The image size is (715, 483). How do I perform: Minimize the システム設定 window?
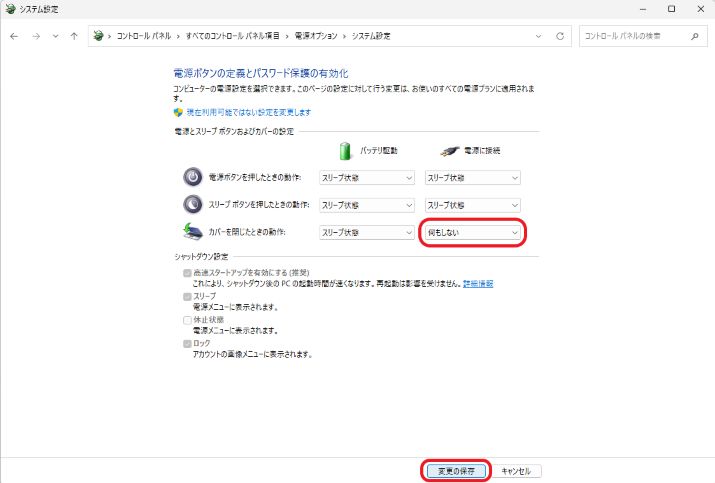[x=643, y=9]
